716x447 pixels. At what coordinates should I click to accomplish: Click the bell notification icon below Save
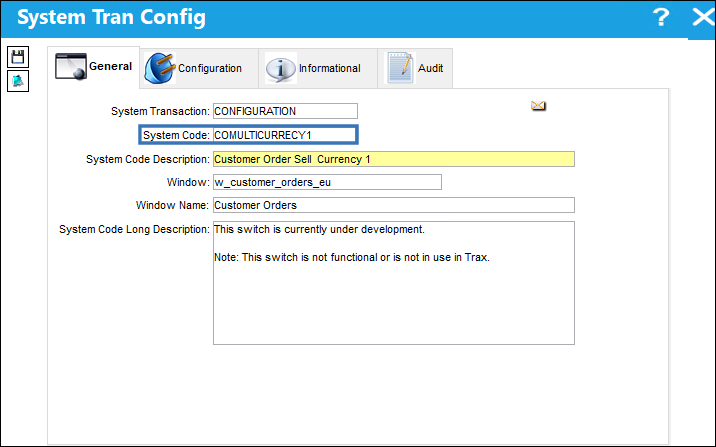(x=18, y=81)
